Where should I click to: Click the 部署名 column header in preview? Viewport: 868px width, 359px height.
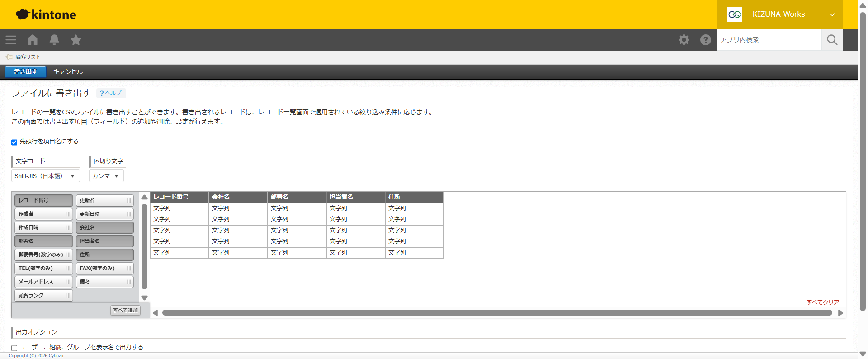(x=297, y=197)
